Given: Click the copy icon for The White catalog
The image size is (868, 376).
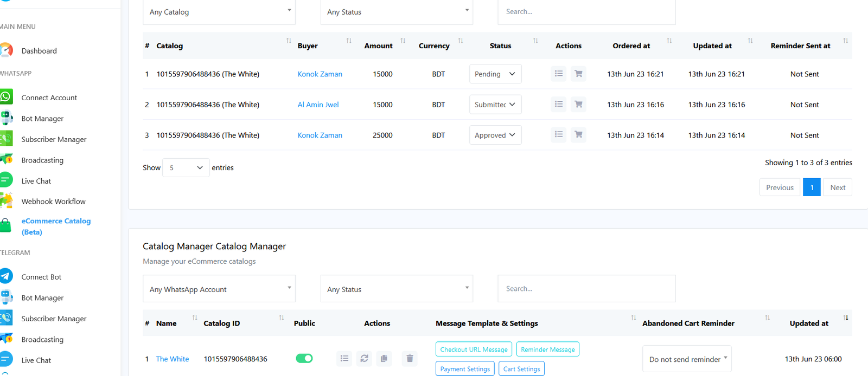Looking at the screenshot, I should click(x=384, y=358).
